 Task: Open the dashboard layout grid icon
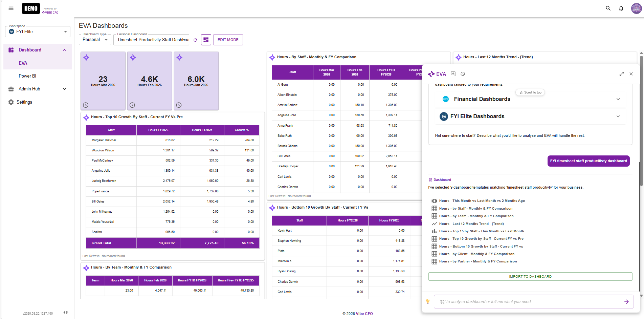(x=206, y=40)
